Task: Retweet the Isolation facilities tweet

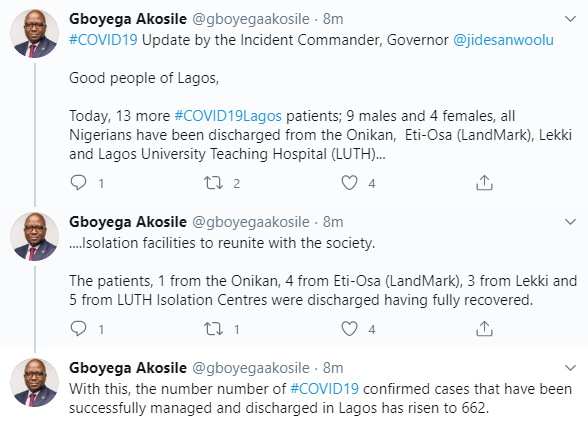Action: (x=213, y=329)
